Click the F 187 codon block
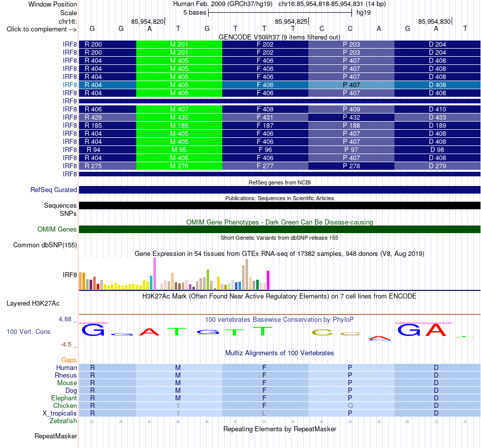The image size is (481, 448). 265,125
